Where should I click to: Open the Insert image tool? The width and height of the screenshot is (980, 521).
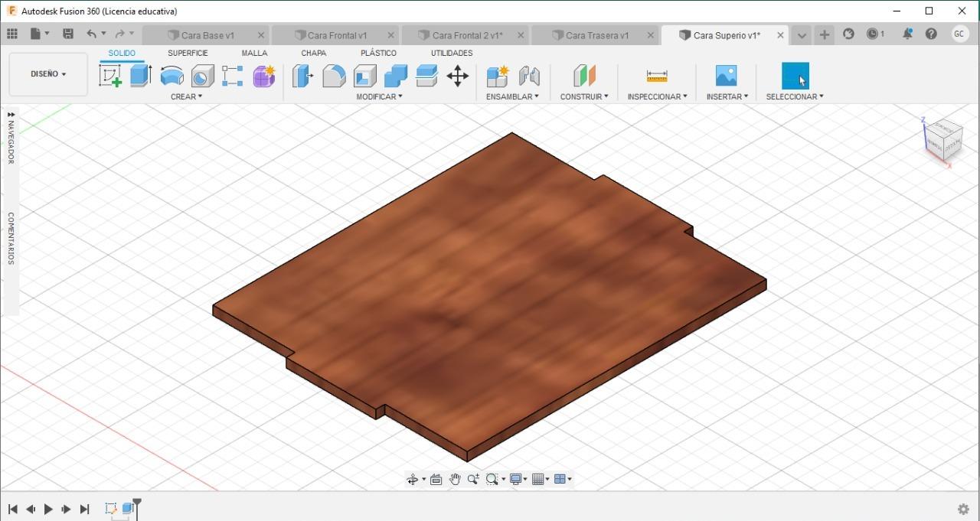coord(726,76)
